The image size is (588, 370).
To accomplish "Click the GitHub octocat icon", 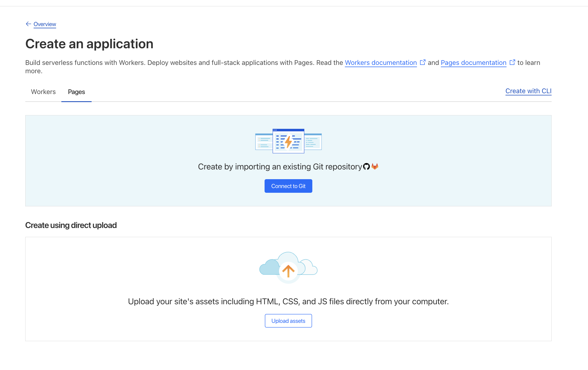I will pos(366,166).
